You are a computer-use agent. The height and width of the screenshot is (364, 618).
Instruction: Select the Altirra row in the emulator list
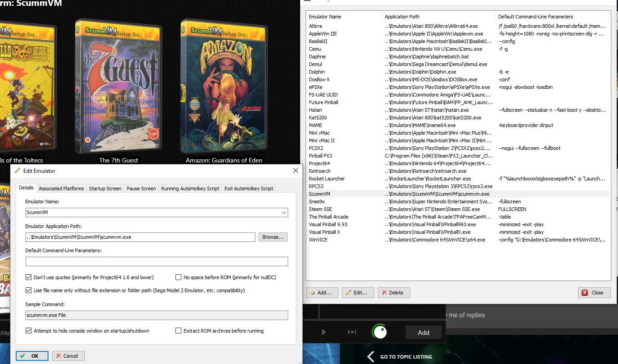(x=458, y=26)
